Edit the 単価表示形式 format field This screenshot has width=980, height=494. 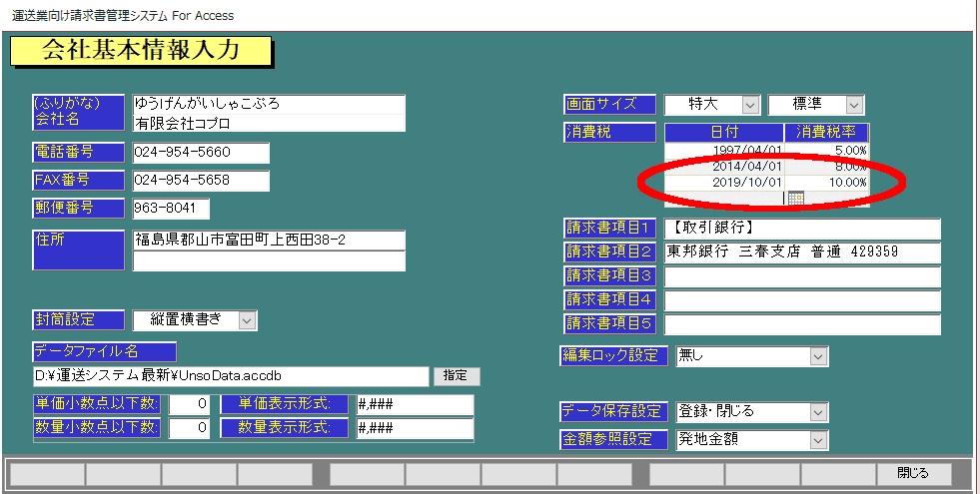(x=415, y=404)
